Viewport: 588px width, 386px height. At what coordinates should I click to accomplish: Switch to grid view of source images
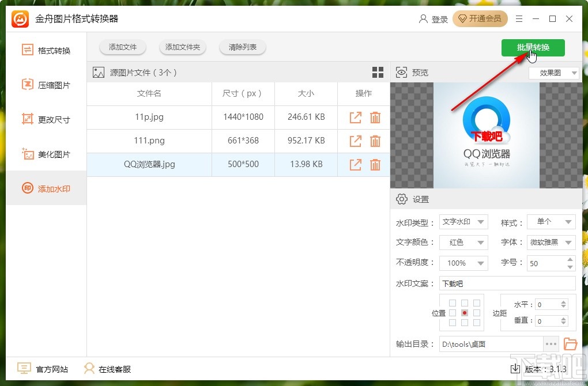pyautogui.click(x=378, y=72)
